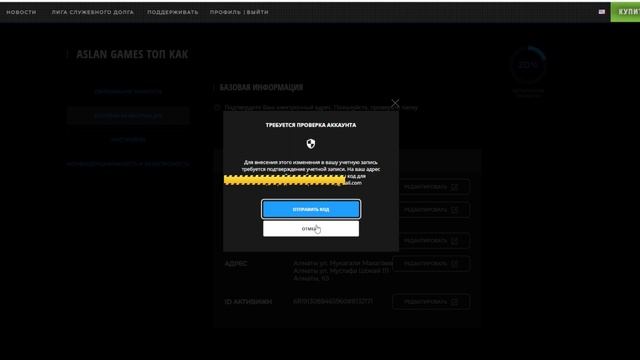The image size is (640, 360).
Task: Click the ТРЕБУЕТСЯ ПРОВЕРКА АККАУНТА dialog title
Action: pos(311,125)
